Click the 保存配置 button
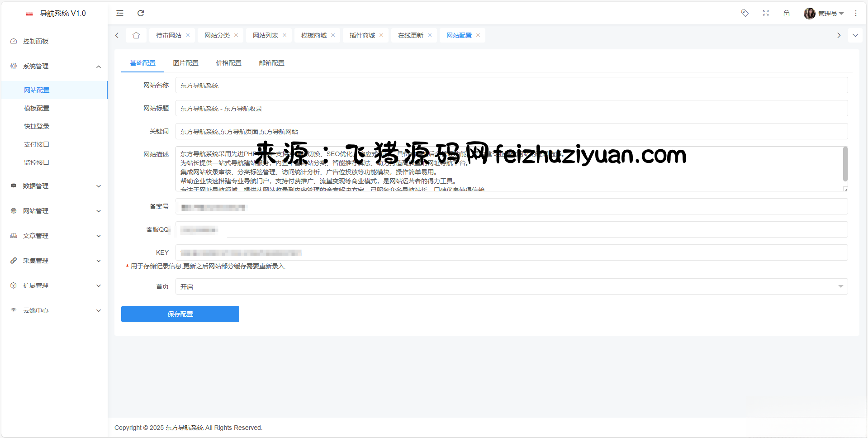 click(180, 314)
